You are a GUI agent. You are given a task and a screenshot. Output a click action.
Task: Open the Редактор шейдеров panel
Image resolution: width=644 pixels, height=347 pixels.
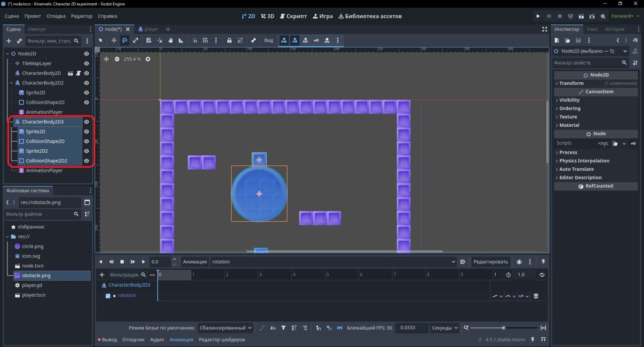tap(222, 339)
